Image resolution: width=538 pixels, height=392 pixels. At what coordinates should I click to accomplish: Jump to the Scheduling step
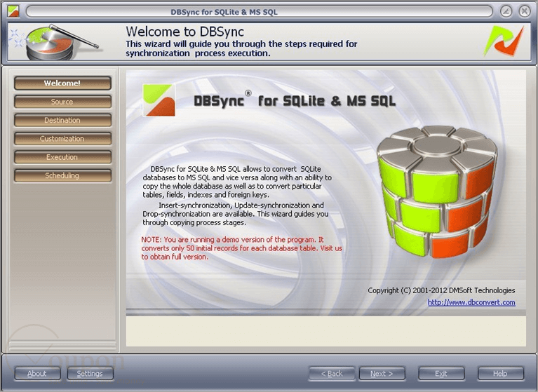pos(62,175)
